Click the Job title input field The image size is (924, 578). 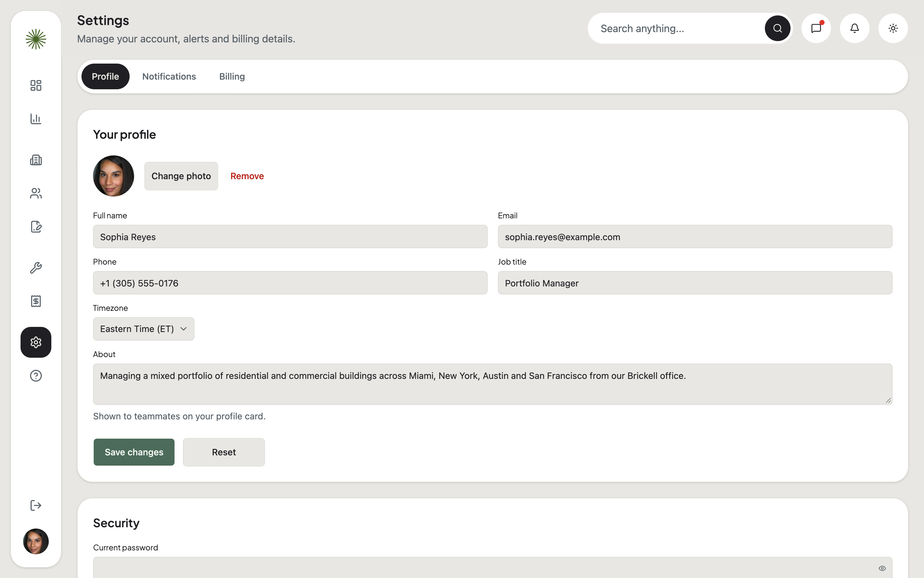(x=695, y=283)
